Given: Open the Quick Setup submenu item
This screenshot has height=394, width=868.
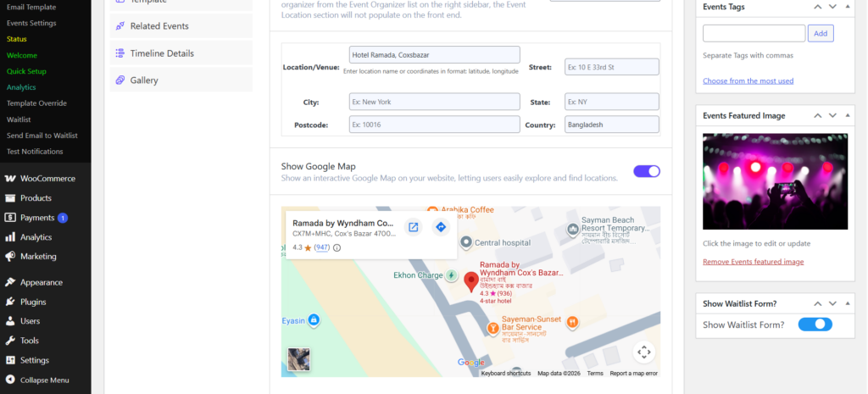Looking at the screenshot, I should click(x=26, y=71).
